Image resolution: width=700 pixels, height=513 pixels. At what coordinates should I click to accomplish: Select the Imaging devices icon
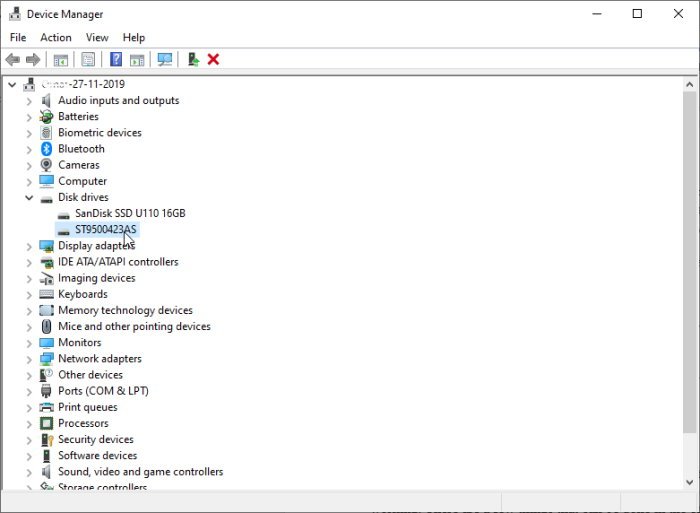point(46,278)
